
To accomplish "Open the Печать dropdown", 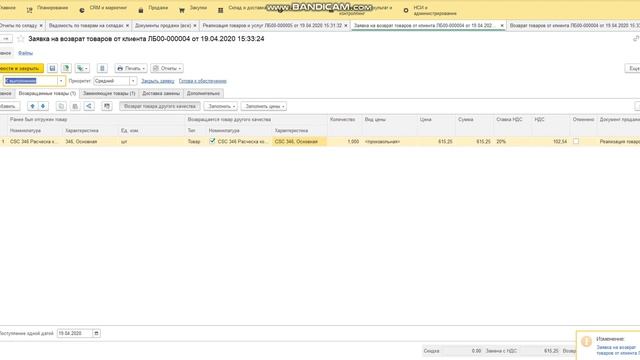I will point(131,68).
